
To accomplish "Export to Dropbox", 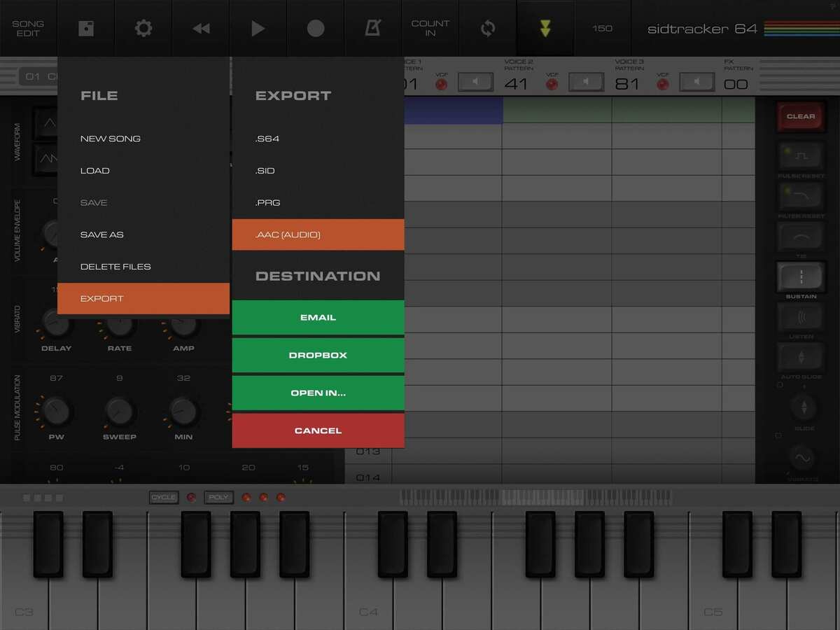I will (x=318, y=356).
